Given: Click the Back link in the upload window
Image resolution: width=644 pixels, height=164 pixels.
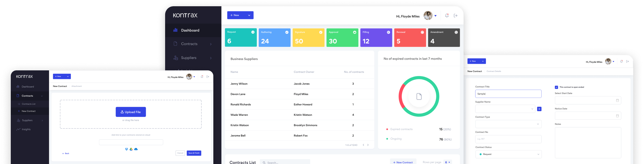Looking at the screenshot, I should (x=66, y=154).
